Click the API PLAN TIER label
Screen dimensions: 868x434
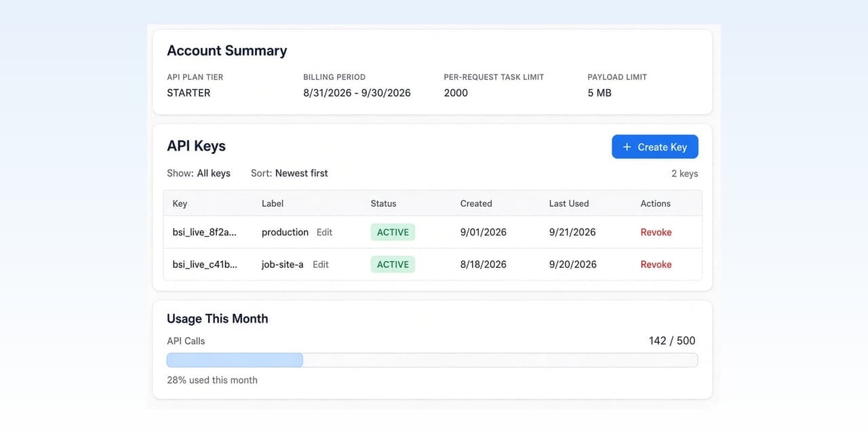tap(195, 77)
